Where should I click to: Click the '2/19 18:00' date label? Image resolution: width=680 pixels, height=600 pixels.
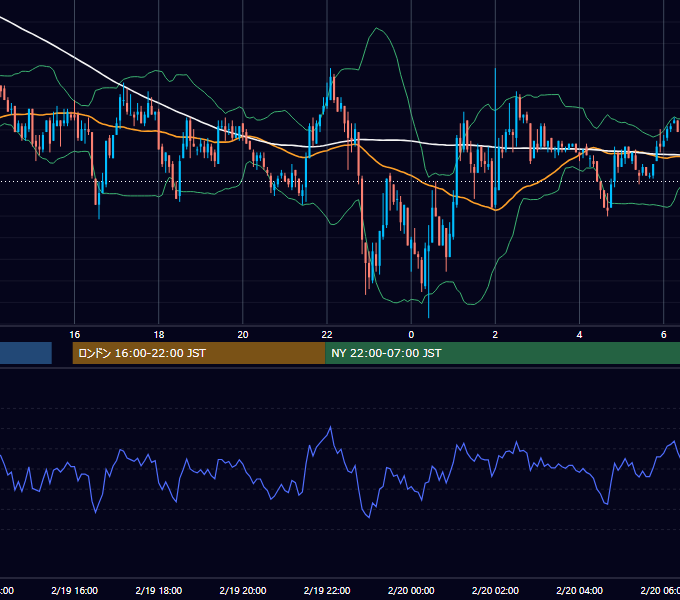(159, 590)
